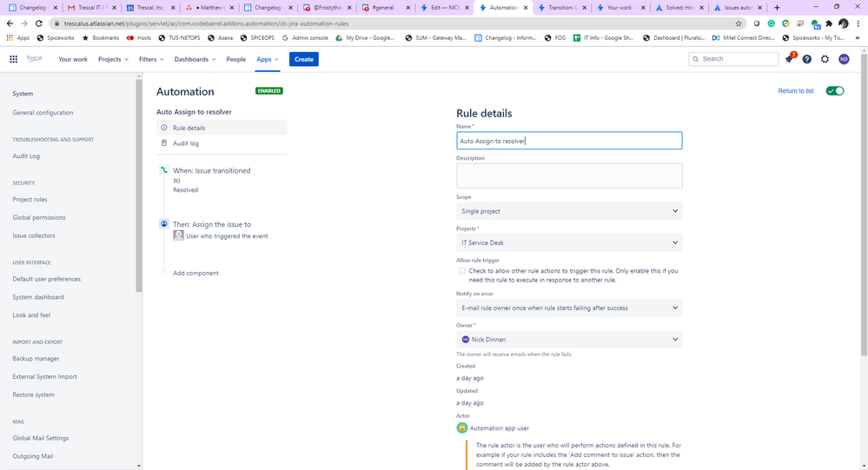The image size is (868, 470).
Task: Click the browser back arrow
Action: tap(10, 23)
